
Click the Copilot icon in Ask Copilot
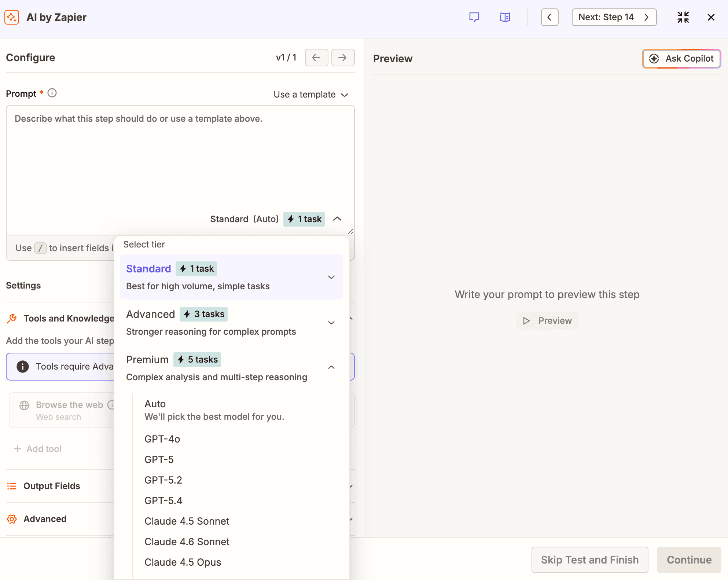click(x=654, y=59)
